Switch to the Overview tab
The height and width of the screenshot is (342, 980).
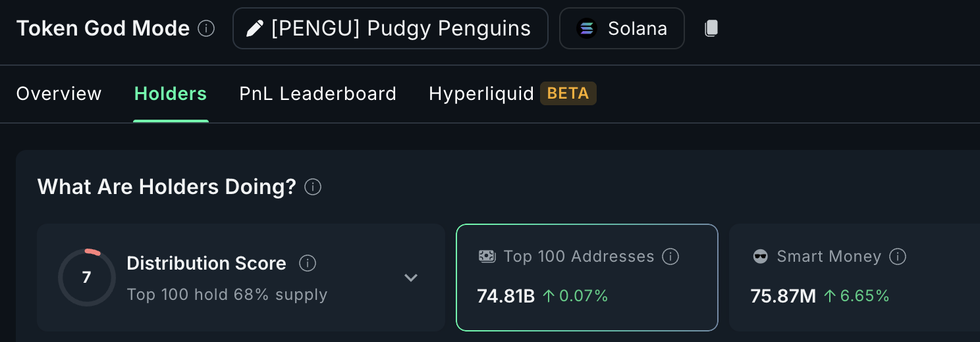[59, 94]
